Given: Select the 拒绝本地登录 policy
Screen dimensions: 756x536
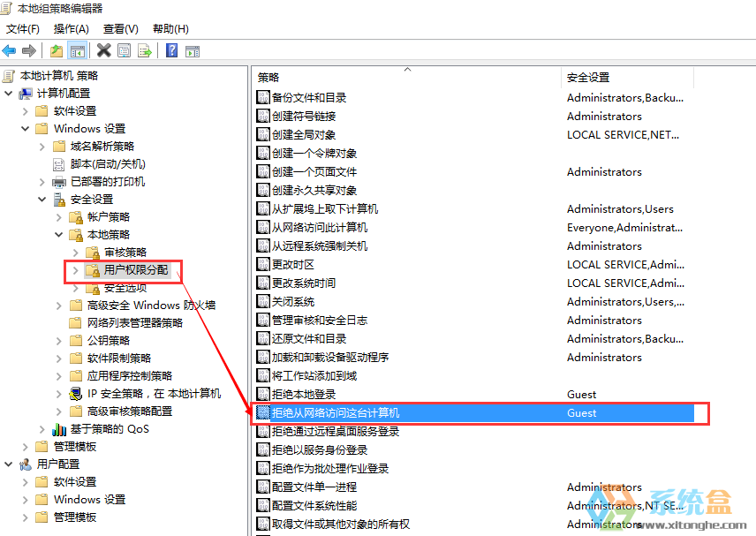Looking at the screenshot, I should click(304, 395).
